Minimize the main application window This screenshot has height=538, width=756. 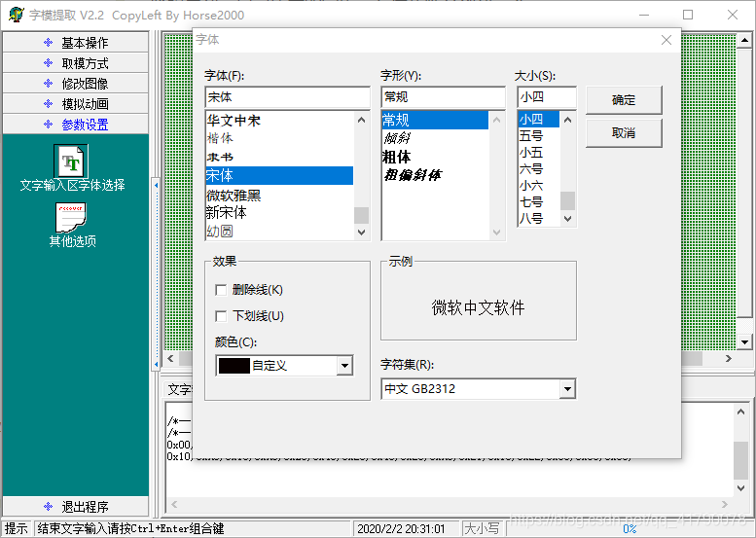[644, 15]
